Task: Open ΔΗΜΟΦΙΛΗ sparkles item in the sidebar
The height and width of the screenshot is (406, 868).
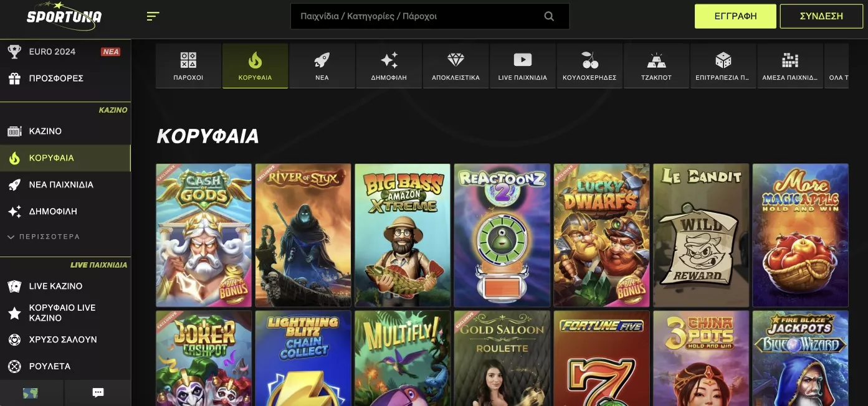Action: point(65,212)
